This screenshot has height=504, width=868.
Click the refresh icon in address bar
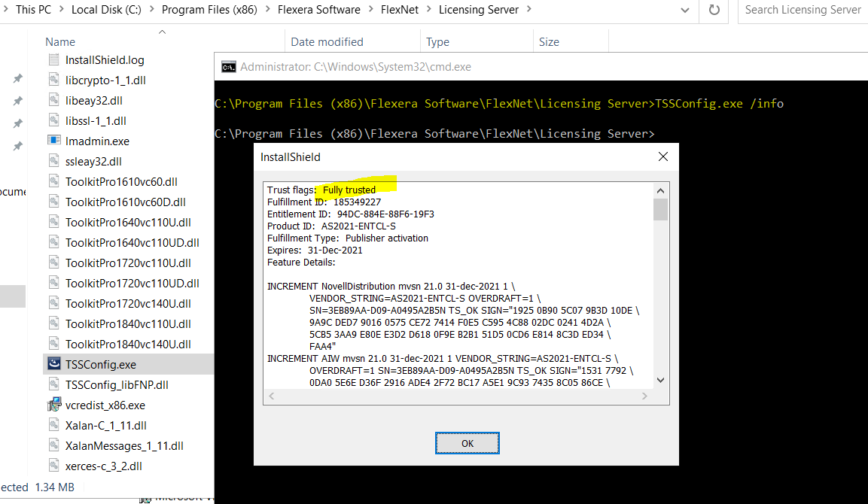(x=714, y=10)
